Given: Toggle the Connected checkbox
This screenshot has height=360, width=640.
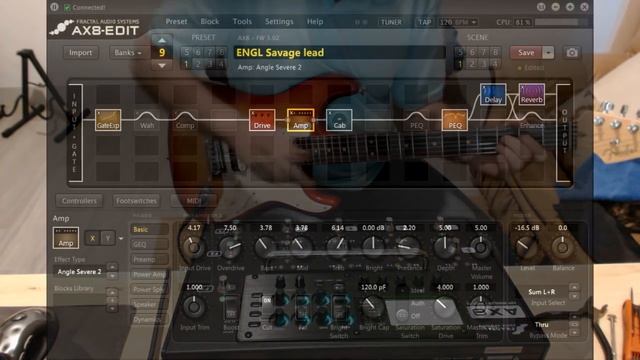Looking at the screenshot, I should click(x=67, y=7).
